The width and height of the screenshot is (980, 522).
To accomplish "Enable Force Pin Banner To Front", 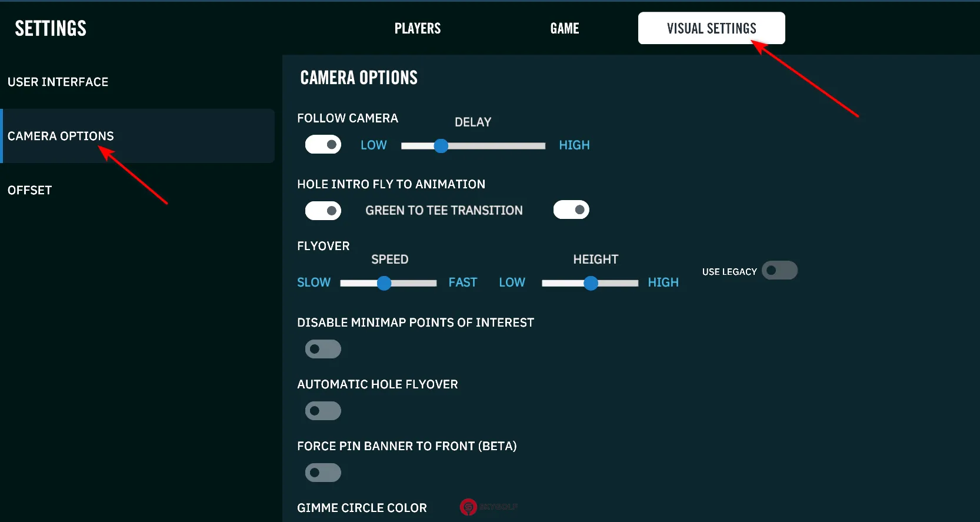I will 323,473.
